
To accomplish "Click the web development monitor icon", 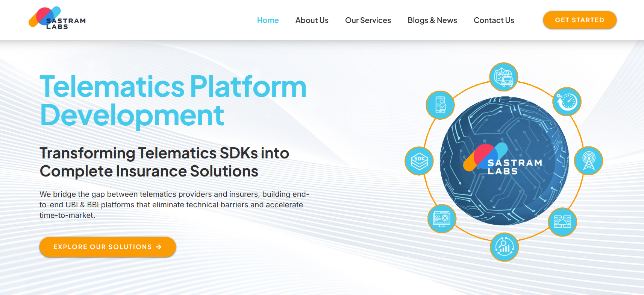I will point(442,219).
